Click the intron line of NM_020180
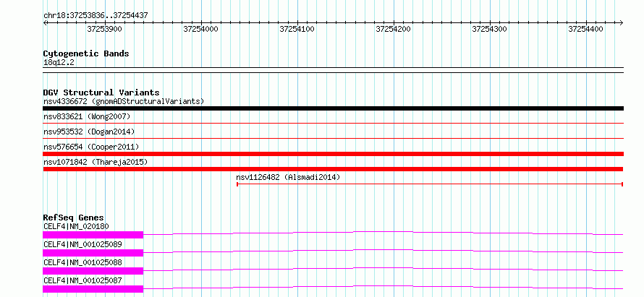Viewport: 644px width, 297px height. click(x=384, y=232)
